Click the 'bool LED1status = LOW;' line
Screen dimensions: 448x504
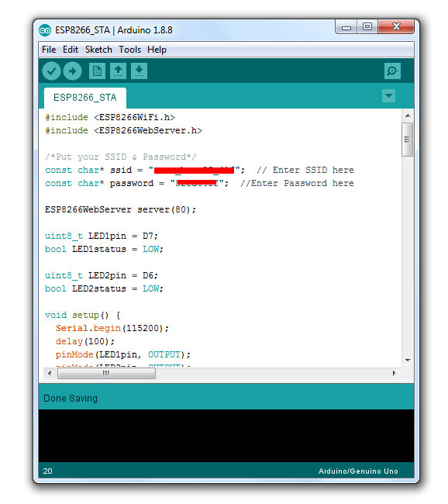click(x=104, y=250)
